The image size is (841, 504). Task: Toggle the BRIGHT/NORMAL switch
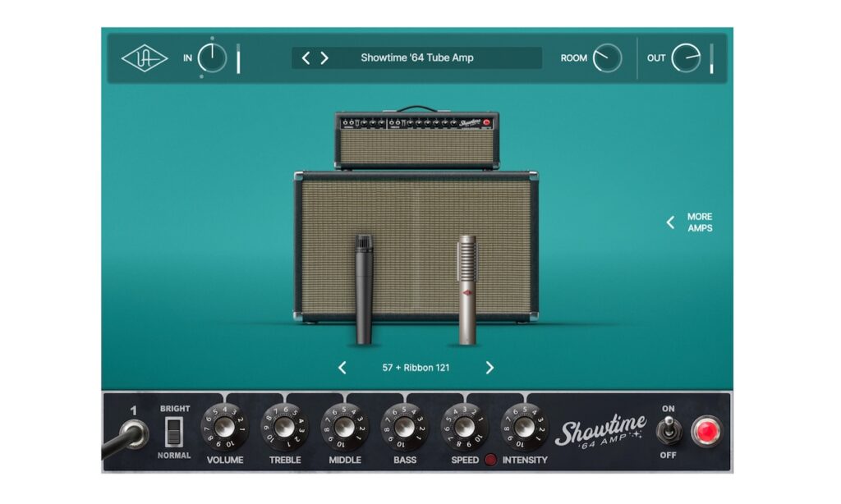[x=174, y=432]
